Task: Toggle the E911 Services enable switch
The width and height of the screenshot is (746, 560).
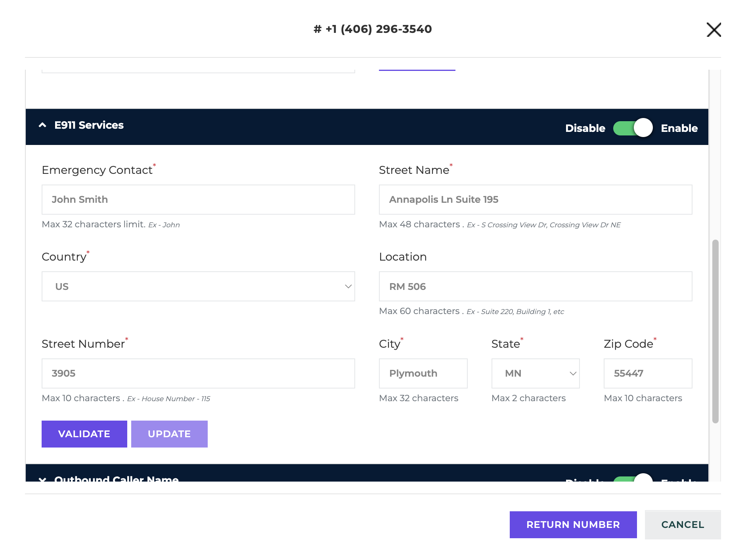Action: click(633, 128)
